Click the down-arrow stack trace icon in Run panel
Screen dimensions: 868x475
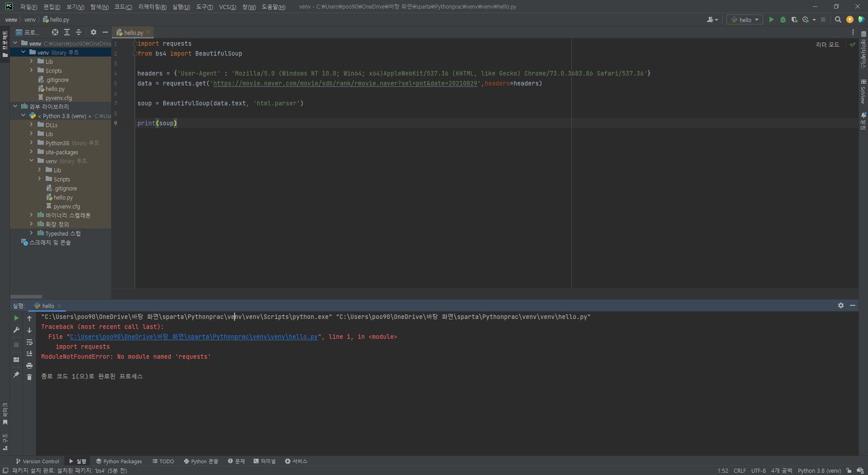point(29,330)
